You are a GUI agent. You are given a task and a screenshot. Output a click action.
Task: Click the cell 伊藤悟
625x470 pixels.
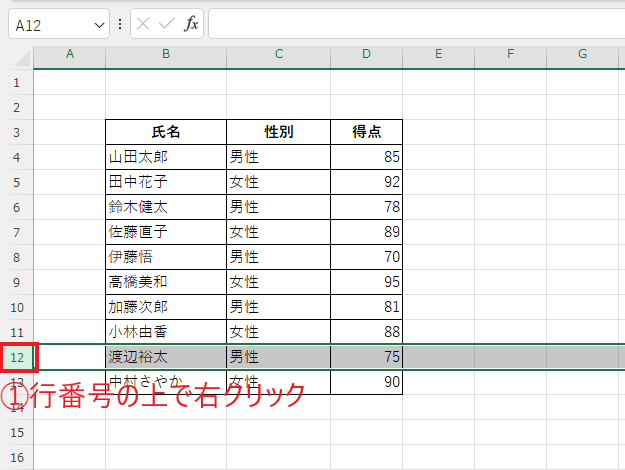click(166, 257)
